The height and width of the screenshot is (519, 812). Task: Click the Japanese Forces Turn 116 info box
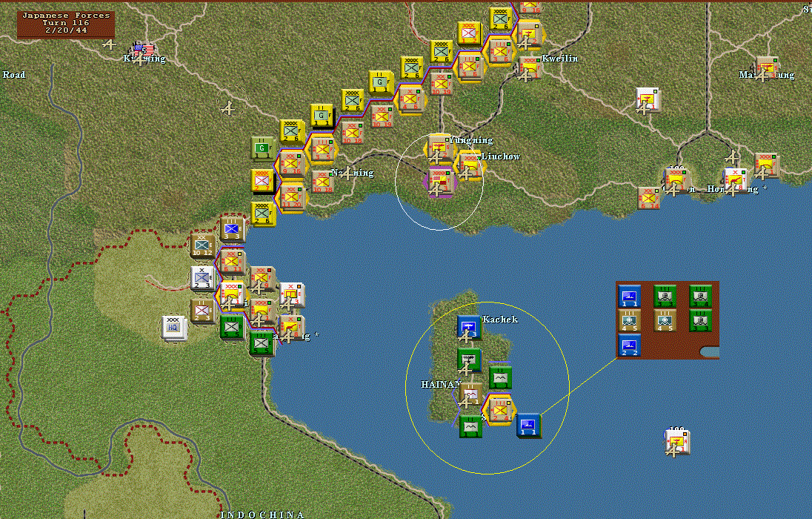[x=66, y=24]
